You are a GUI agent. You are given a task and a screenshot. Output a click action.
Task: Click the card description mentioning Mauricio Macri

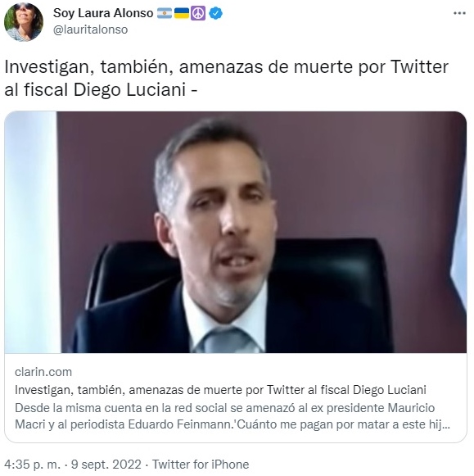pyautogui.click(x=232, y=416)
